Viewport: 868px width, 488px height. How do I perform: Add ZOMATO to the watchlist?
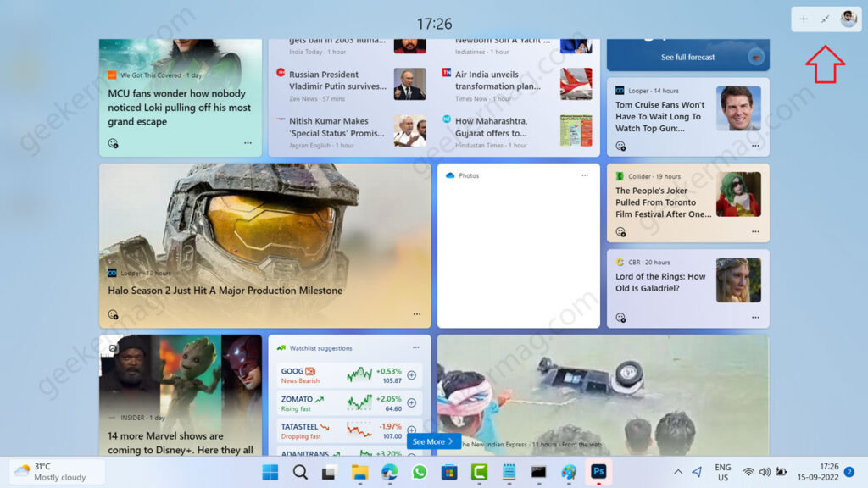(x=411, y=402)
